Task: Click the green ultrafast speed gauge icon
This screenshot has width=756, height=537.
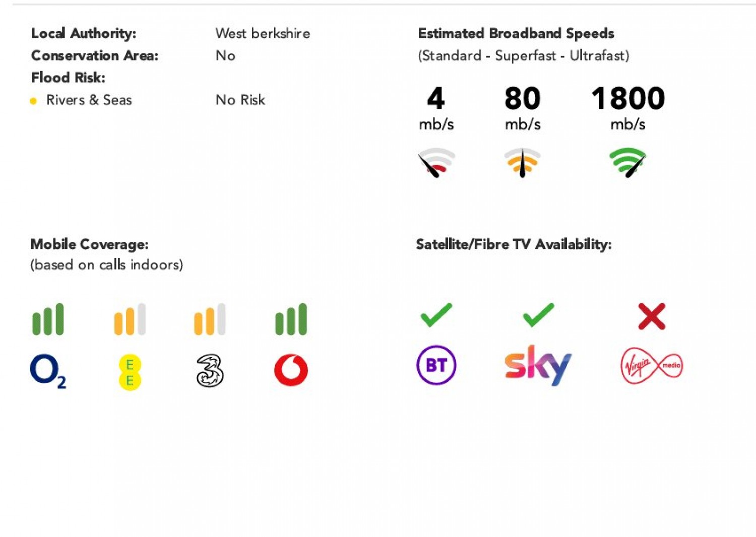Action: coord(628,162)
